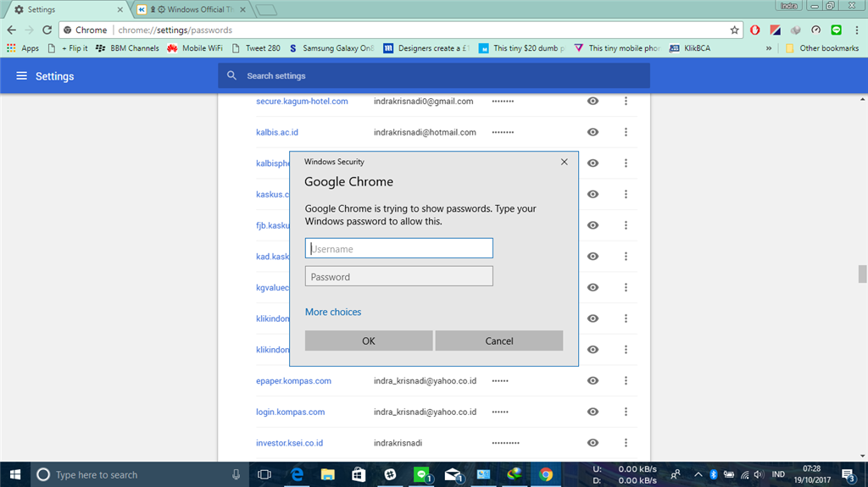Image resolution: width=868 pixels, height=487 pixels.
Task: Open File Explorer from the taskbar
Action: point(328,474)
